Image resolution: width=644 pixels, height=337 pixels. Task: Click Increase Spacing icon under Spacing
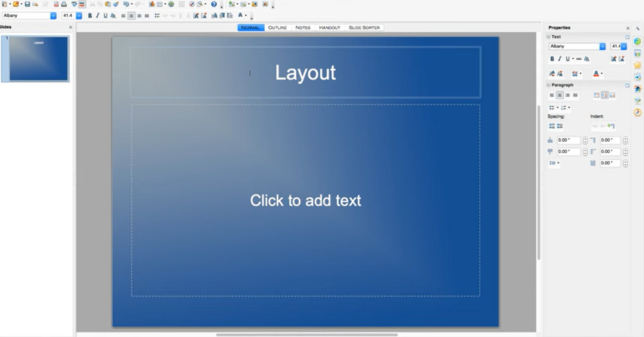coord(552,126)
